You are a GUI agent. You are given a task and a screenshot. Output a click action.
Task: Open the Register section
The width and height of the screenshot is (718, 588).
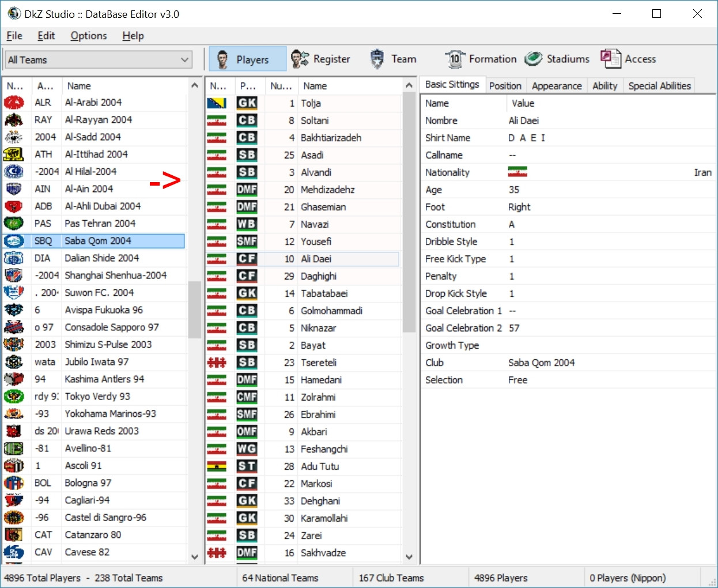point(321,59)
